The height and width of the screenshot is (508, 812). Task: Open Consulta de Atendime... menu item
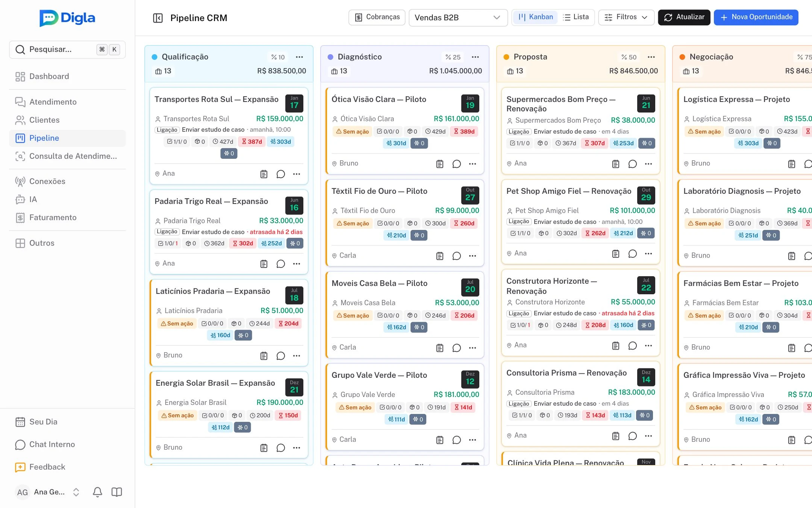point(67,156)
